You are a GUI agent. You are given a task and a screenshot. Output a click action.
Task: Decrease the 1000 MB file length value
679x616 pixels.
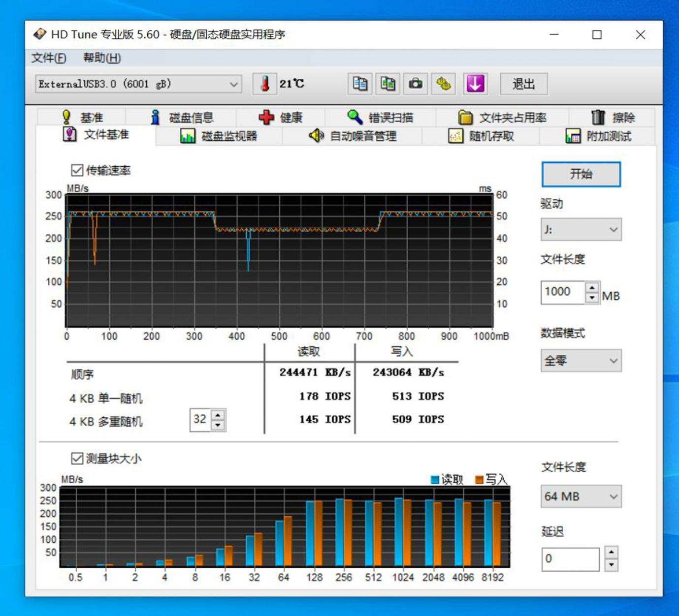click(x=592, y=298)
